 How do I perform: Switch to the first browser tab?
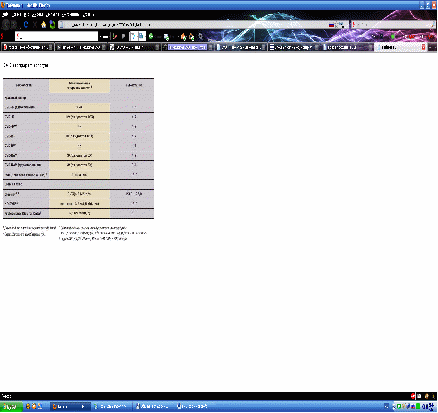pyautogui.click(x=27, y=47)
